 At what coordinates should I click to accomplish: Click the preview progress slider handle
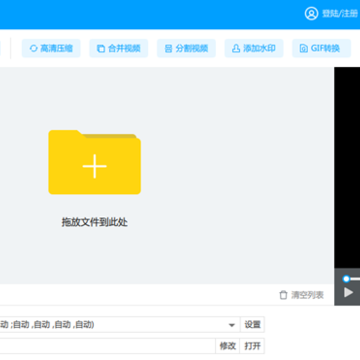pos(346,279)
